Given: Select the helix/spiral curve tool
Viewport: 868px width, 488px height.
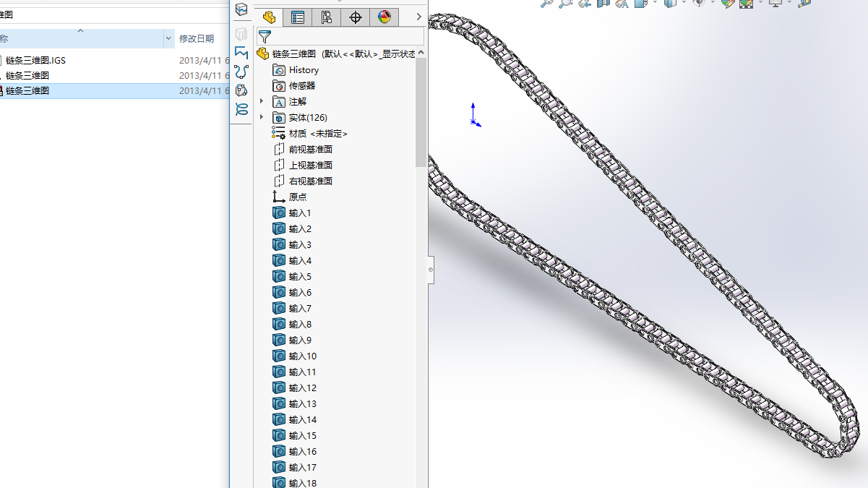Looking at the screenshot, I should [241, 109].
